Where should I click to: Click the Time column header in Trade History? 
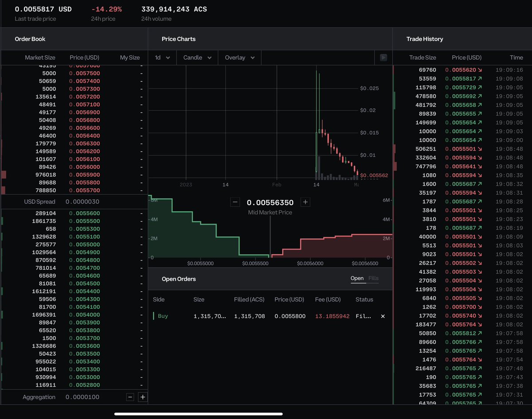516,58
